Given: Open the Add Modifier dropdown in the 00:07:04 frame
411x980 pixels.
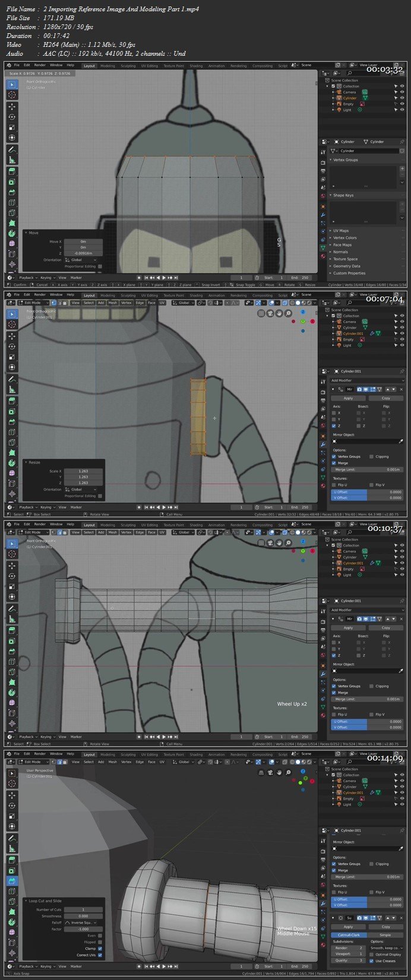Looking at the screenshot, I should pyautogui.click(x=368, y=380).
